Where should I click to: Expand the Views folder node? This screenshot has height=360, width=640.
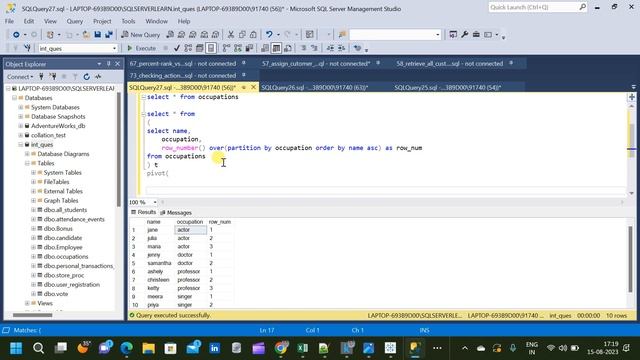27,303
